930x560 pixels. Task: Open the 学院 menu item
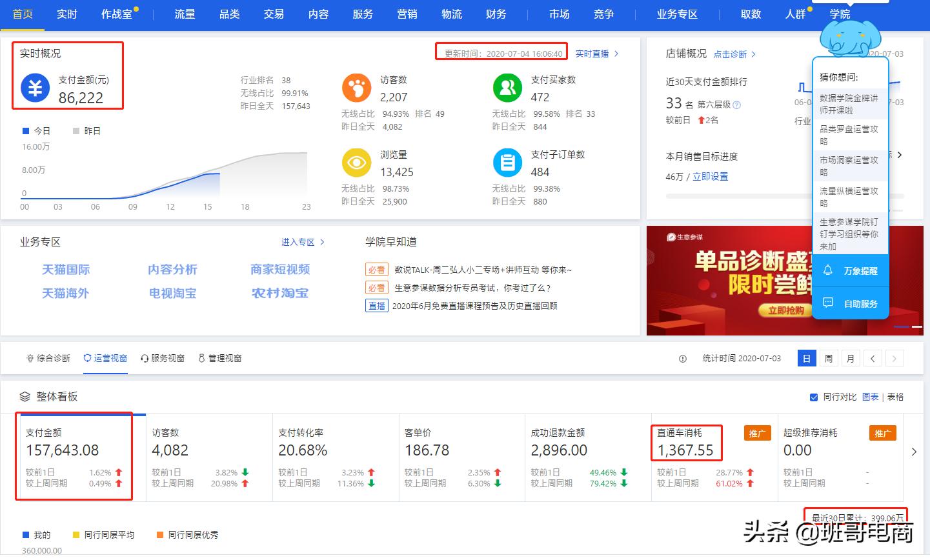click(840, 14)
